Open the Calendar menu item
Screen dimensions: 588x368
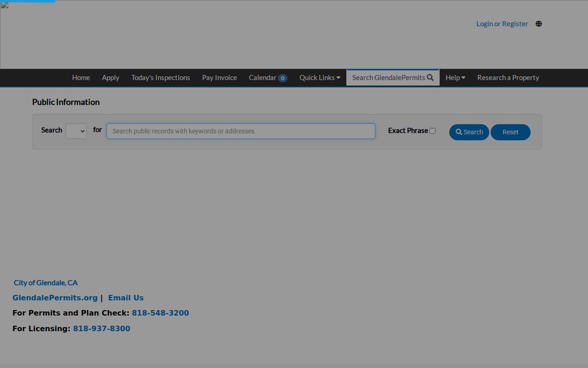click(x=268, y=78)
